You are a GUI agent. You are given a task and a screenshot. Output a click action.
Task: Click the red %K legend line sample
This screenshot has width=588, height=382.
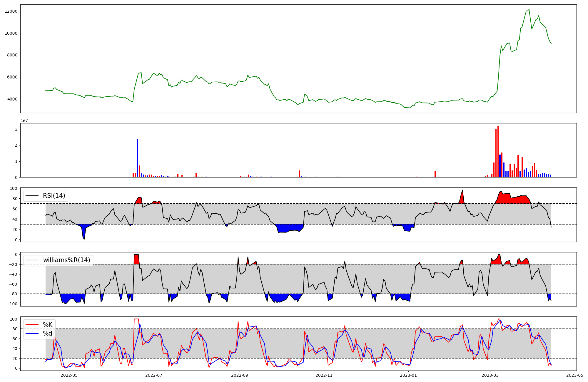(x=32, y=324)
